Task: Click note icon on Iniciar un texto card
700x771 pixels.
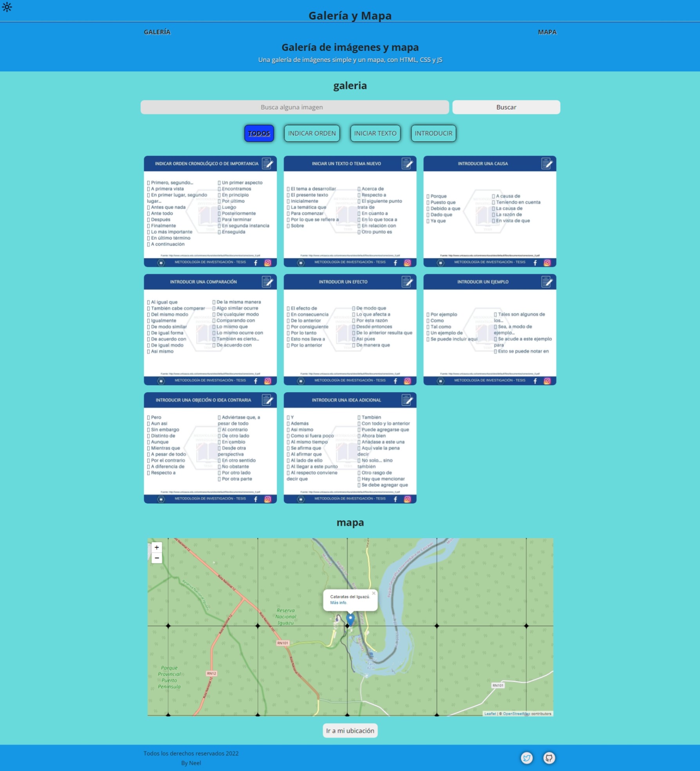Action: (407, 163)
